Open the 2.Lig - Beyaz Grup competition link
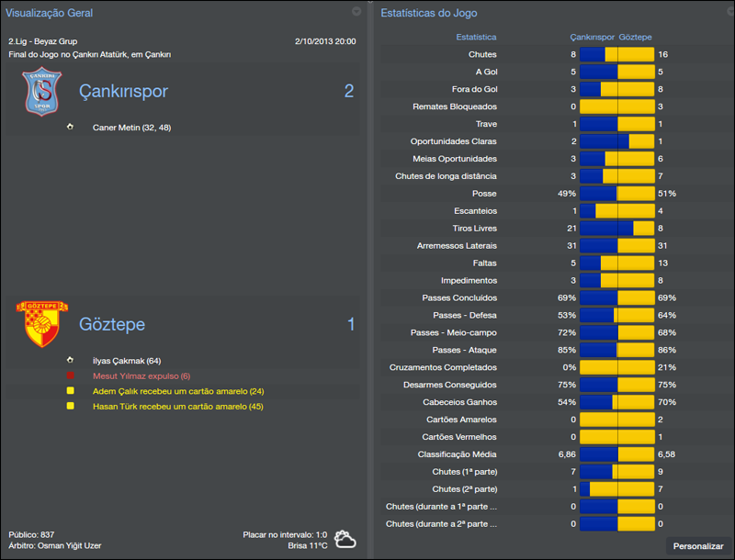 click(43, 41)
